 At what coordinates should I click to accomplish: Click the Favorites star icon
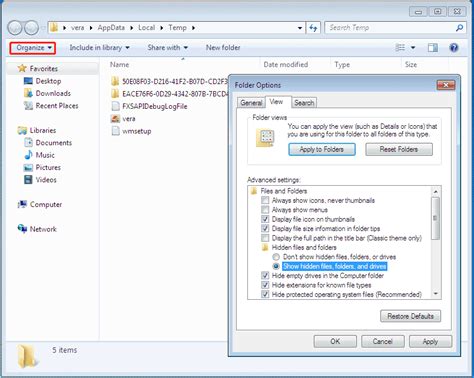pyautogui.click(x=22, y=68)
